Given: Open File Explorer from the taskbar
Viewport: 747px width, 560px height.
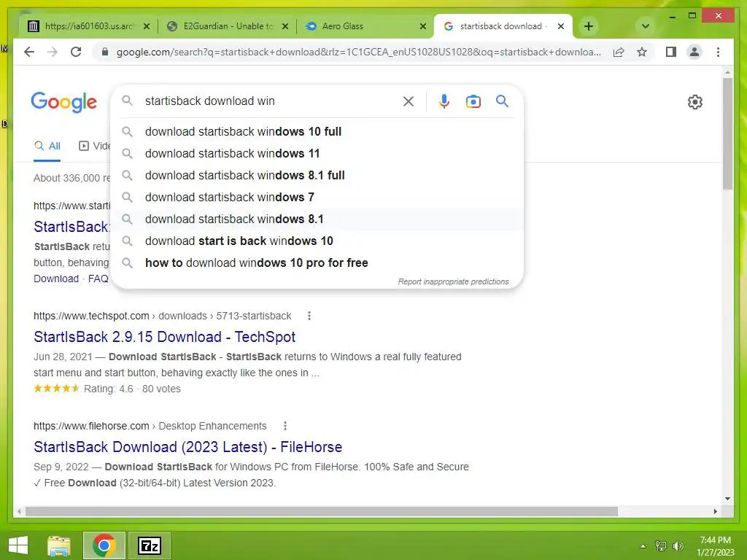Looking at the screenshot, I should (x=58, y=545).
